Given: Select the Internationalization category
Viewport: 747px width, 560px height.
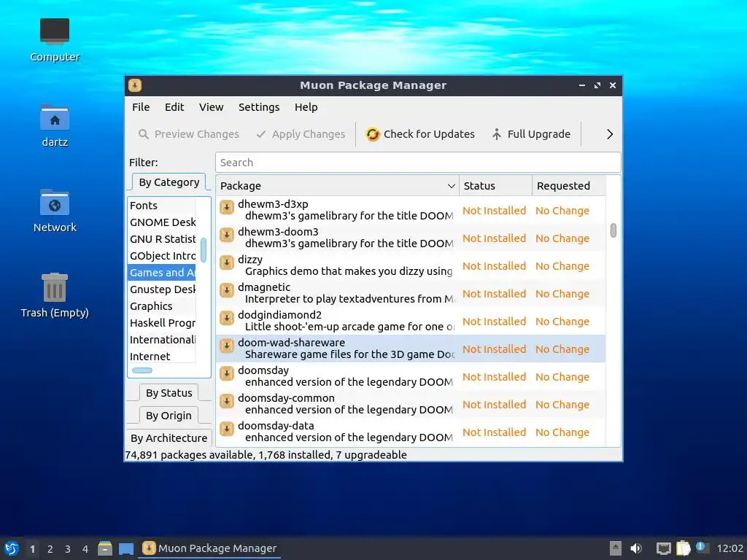Looking at the screenshot, I should [162, 340].
